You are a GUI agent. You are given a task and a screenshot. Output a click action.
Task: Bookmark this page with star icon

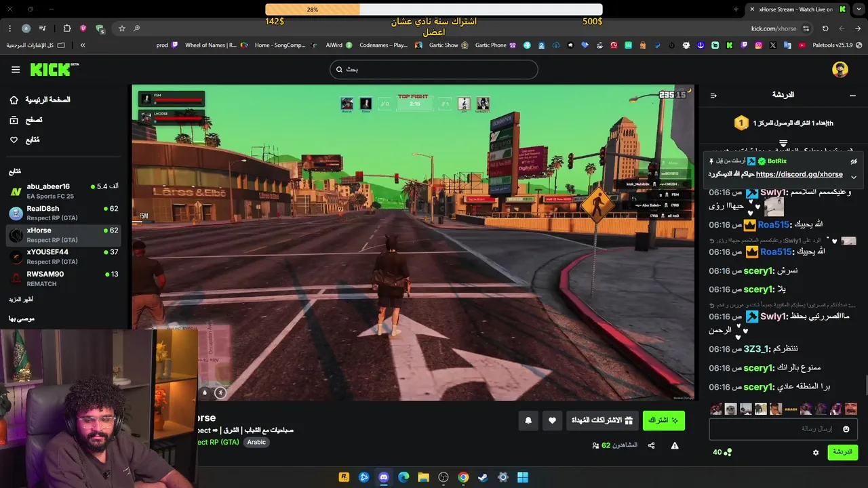tap(122, 28)
